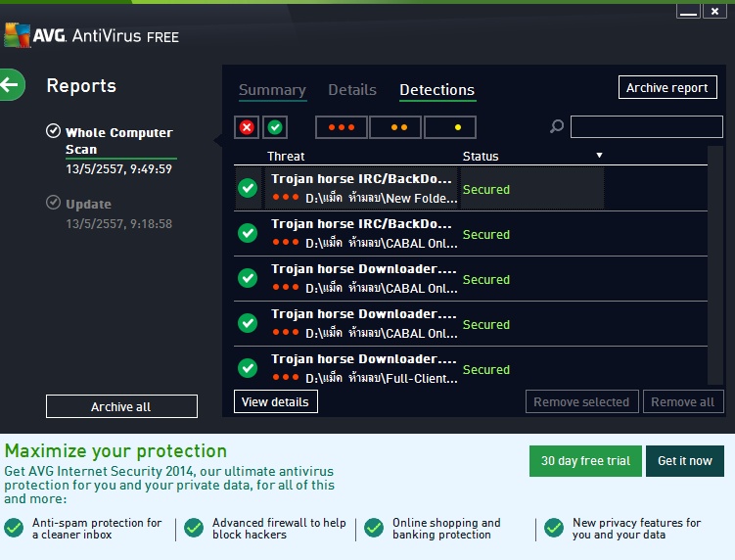Click the Remove selected button
Screen dimensions: 735x560
click(x=581, y=401)
